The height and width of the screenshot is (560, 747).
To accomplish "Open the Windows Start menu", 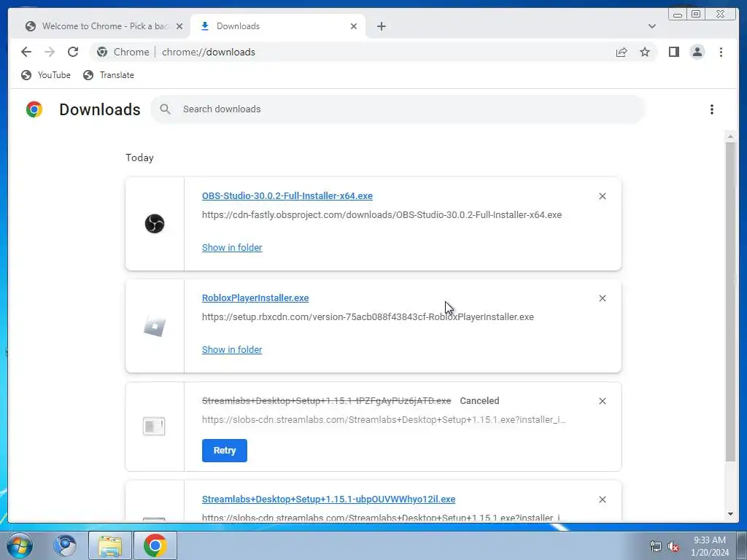I will coord(20,545).
